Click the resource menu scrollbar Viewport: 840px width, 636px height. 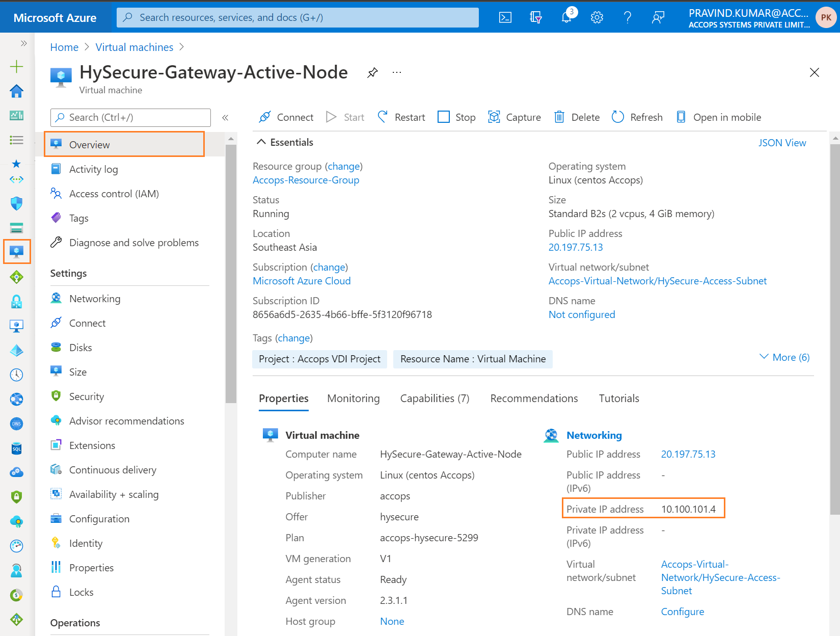pos(231,274)
